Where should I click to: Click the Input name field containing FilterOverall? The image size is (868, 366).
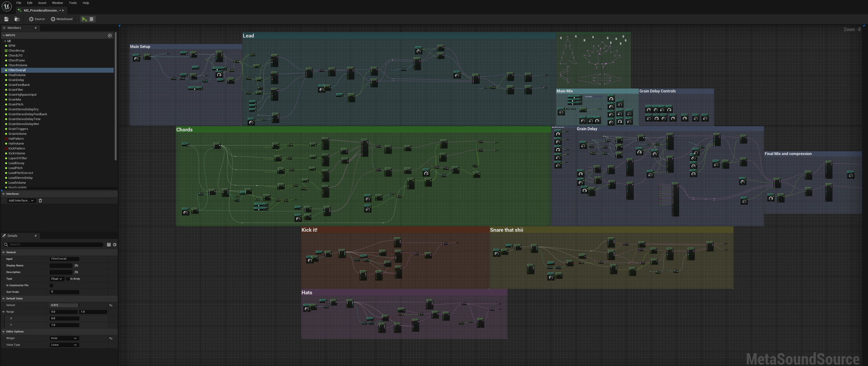[x=64, y=259]
